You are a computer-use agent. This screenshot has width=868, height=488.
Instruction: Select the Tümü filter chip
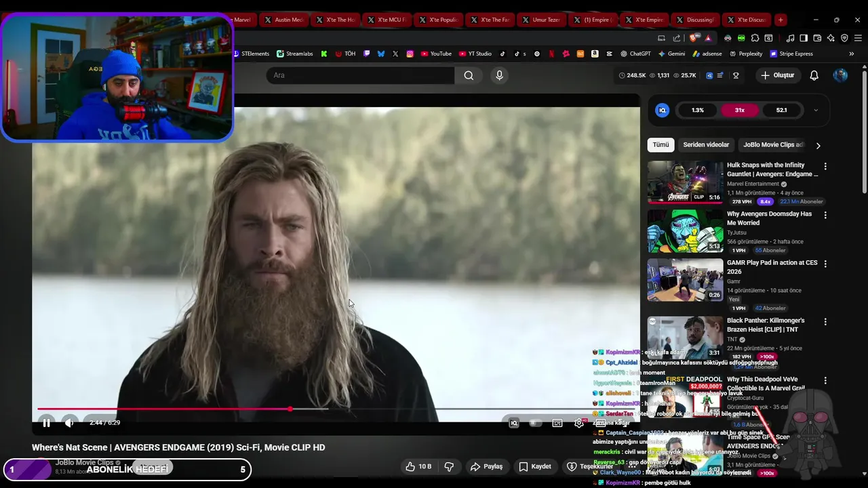(x=661, y=144)
